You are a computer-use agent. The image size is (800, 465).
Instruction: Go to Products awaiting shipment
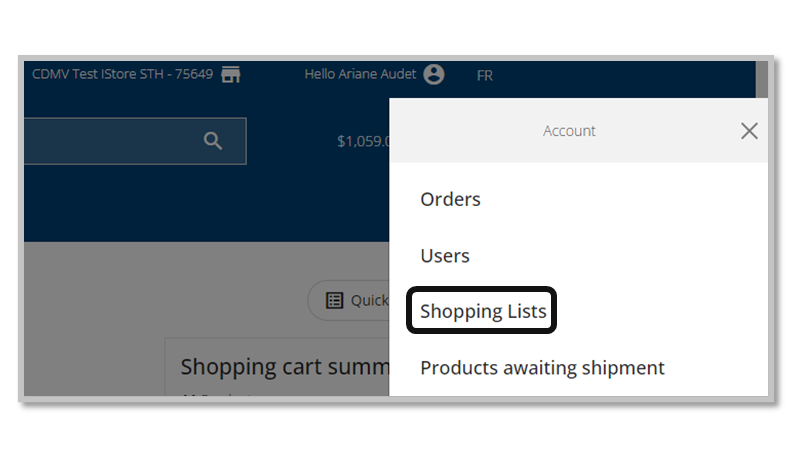[x=542, y=368]
